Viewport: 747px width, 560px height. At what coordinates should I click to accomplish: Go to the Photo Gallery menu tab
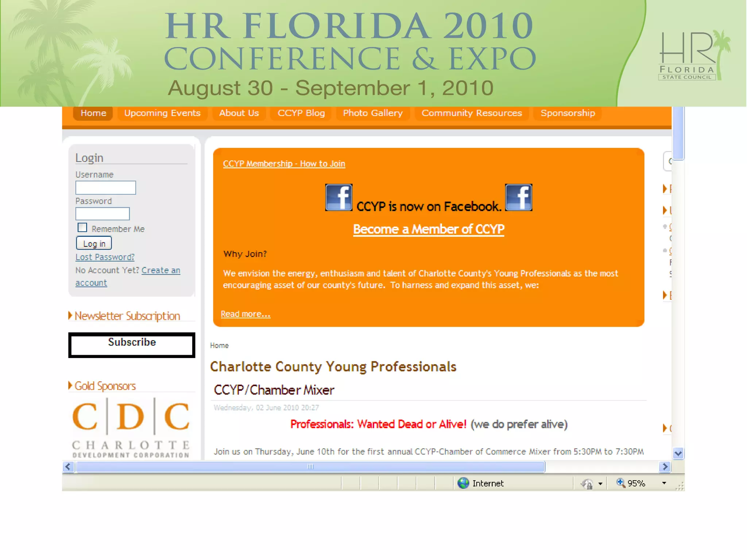point(373,113)
